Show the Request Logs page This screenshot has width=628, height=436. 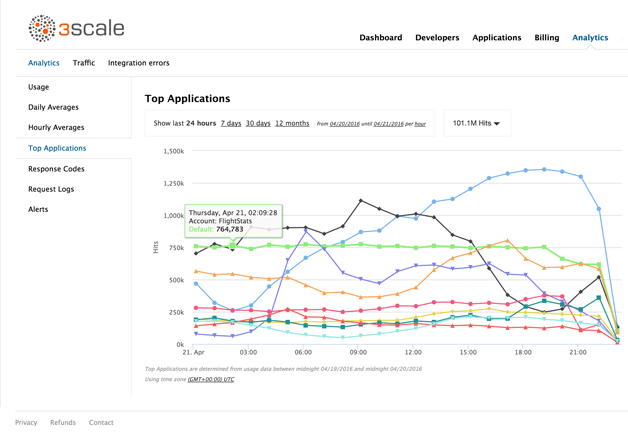click(x=51, y=189)
